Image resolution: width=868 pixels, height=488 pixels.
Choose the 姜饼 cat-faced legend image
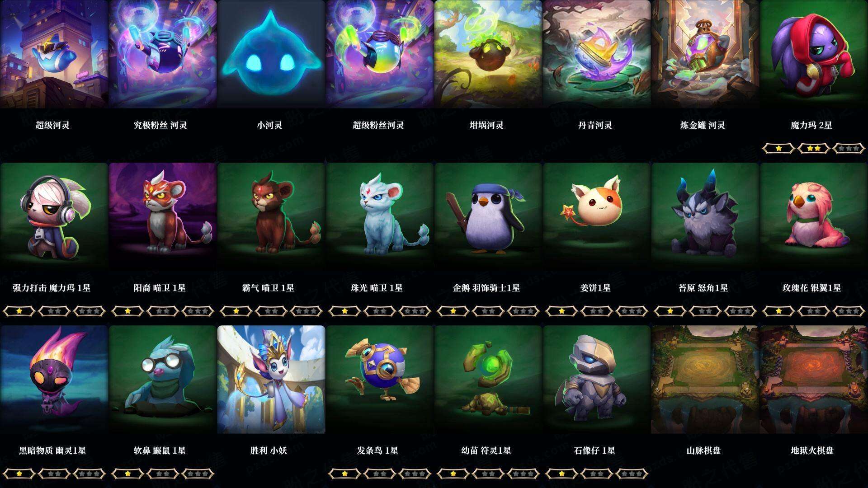596,217
